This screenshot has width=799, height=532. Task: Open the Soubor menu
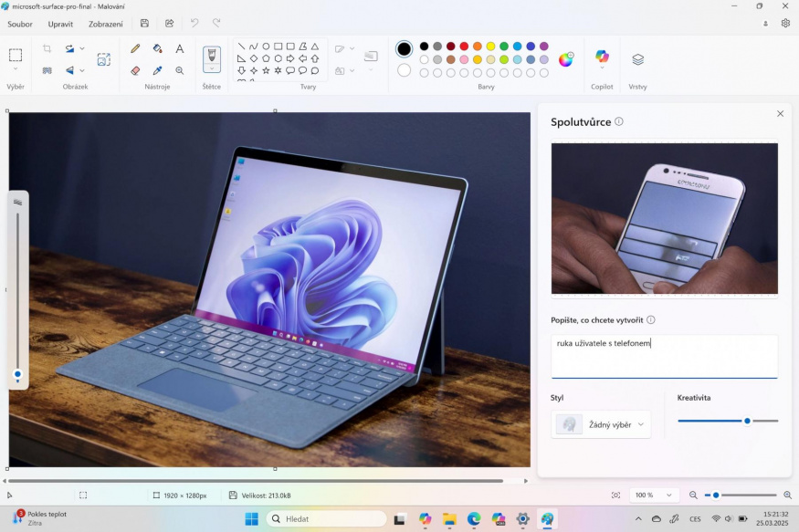click(x=20, y=24)
